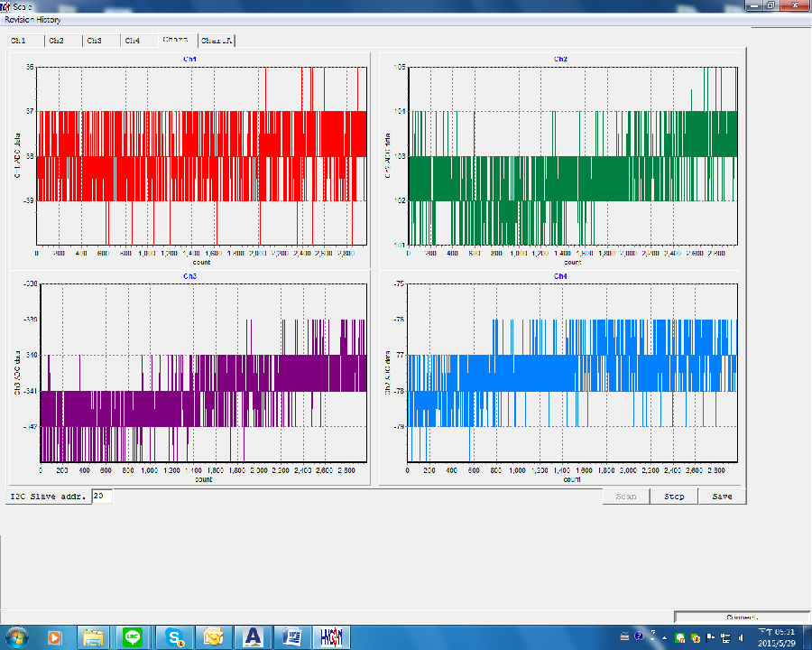Open Skype from the taskbar
Image resolution: width=812 pixels, height=650 pixels.
[174, 637]
